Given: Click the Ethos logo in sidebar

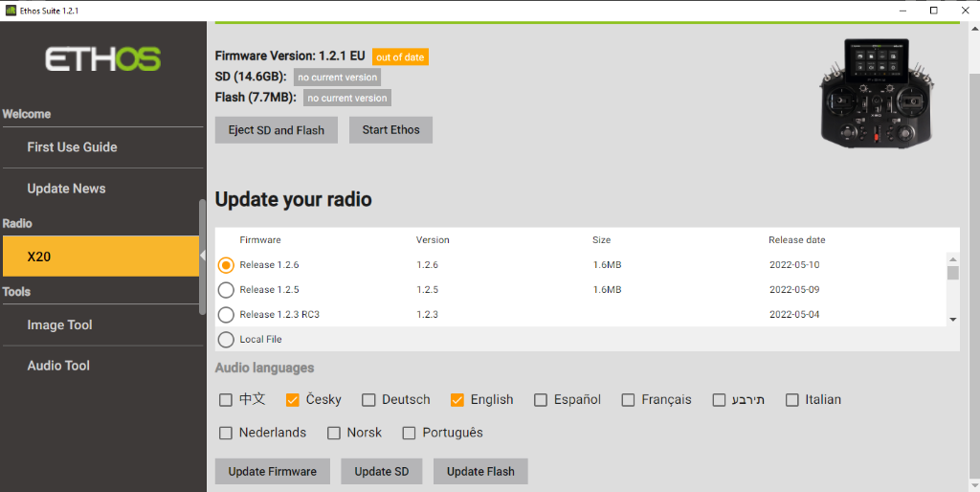Looking at the screenshot, I should (x=102, y=59).
